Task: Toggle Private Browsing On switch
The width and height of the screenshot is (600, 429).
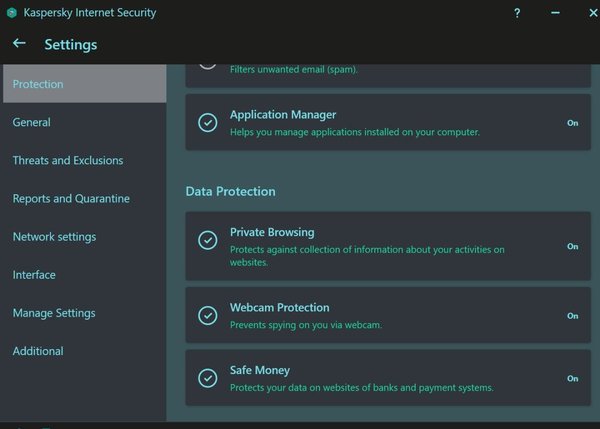Action: (572, 246)
